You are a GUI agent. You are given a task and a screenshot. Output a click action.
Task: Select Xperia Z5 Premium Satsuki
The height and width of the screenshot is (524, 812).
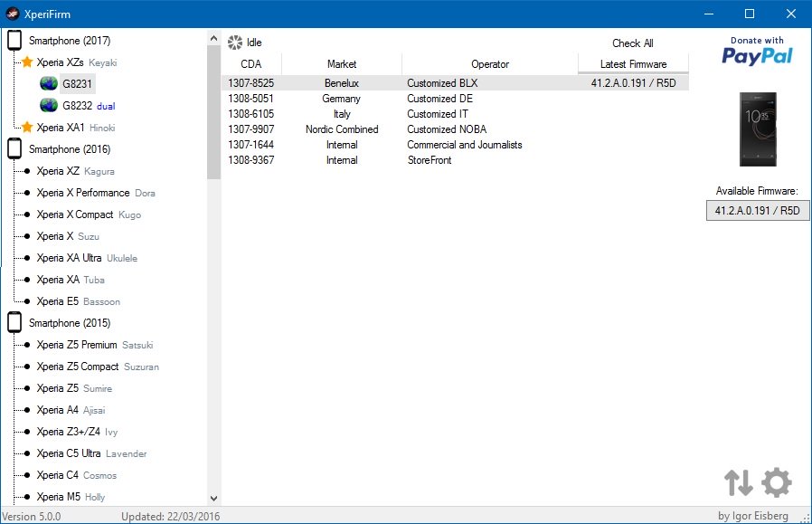pyautogui.click(x=95, y=345)
